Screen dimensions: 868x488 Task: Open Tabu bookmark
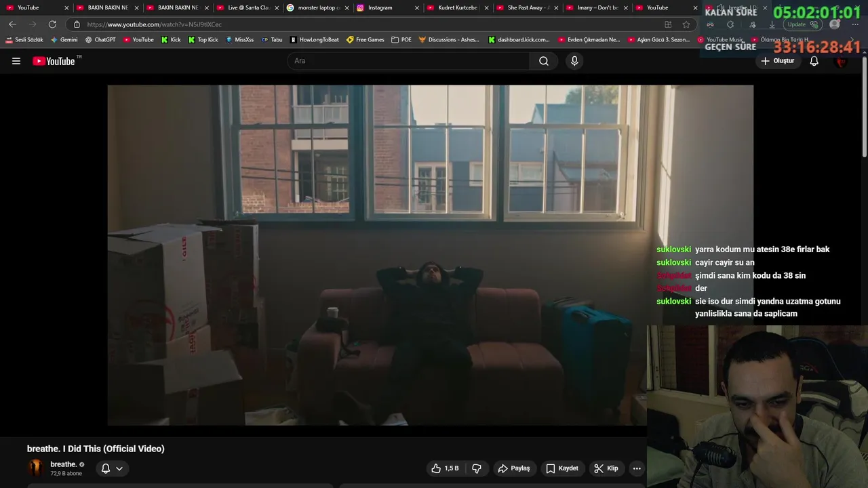pos(272,40)
